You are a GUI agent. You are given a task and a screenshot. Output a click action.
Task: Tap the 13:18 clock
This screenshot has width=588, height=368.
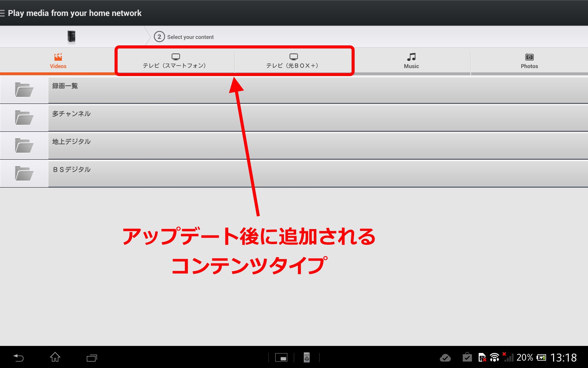[563, 358]
